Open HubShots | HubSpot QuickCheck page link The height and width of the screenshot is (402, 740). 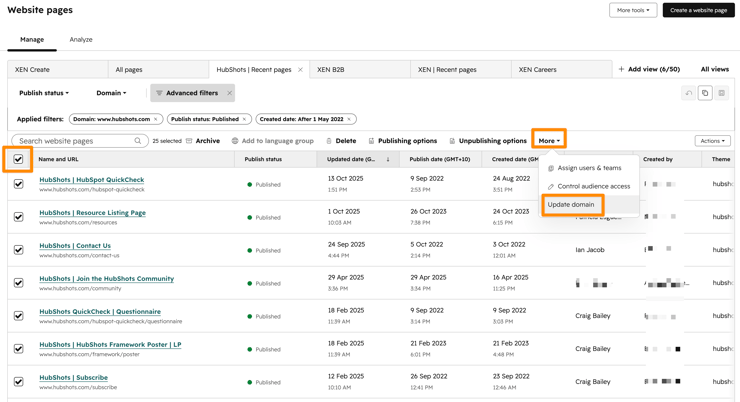point(92,180)
